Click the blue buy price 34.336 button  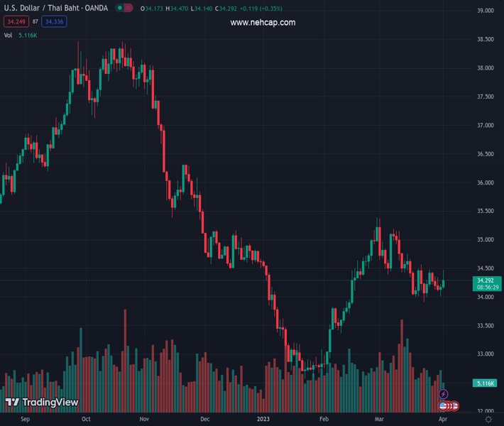pyautogui.click(x=54, y=22)
